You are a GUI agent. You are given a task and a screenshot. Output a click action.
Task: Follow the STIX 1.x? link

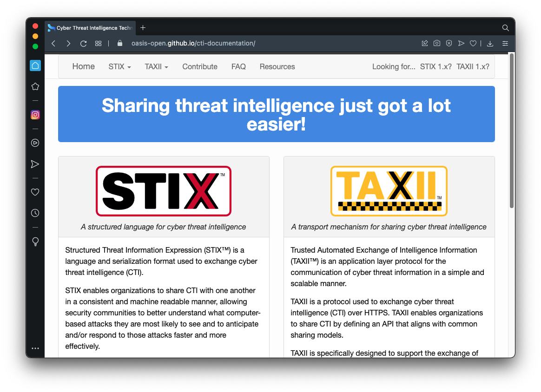tap(436, 66)
